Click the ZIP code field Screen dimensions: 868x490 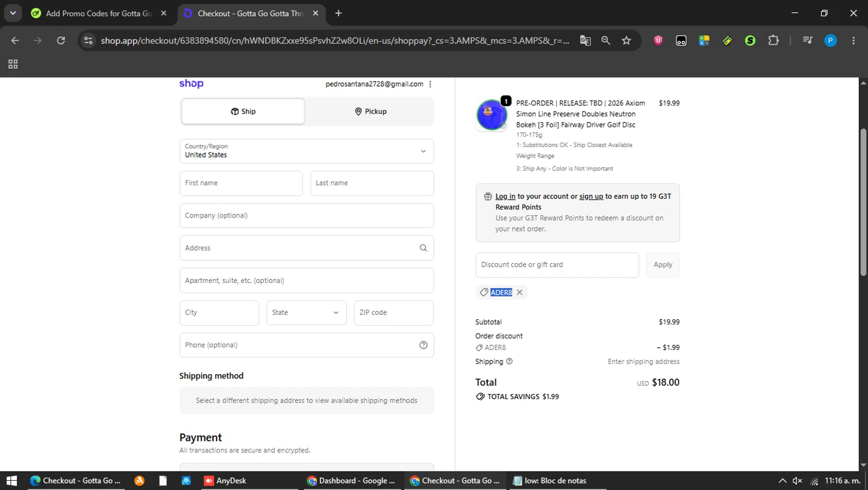[393, 312]
